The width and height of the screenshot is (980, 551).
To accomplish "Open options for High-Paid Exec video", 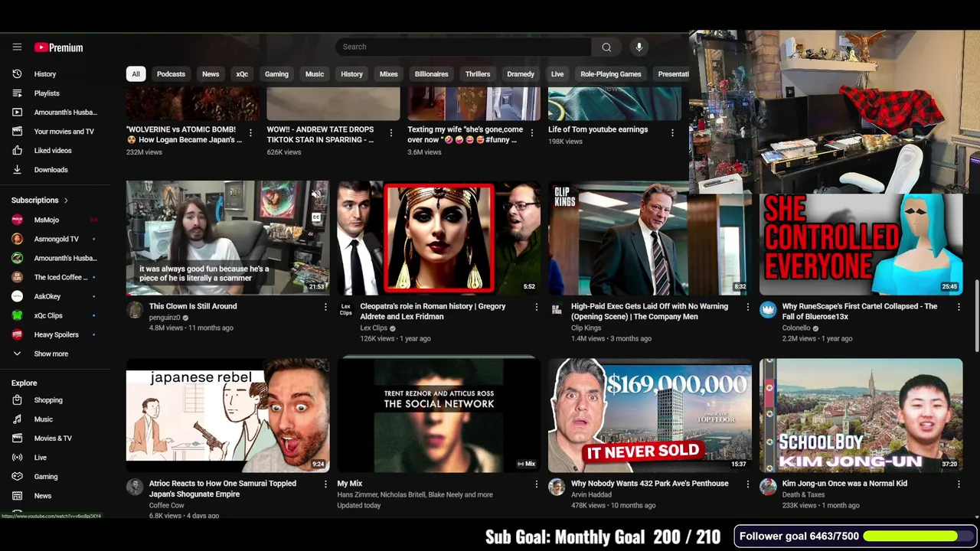I will coord(748,307).
